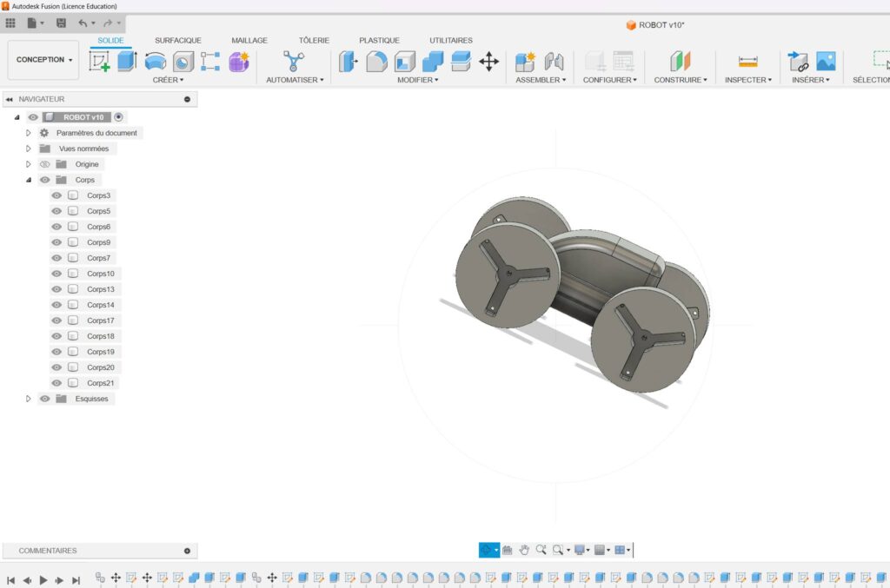Image resolution: width=890 pixels, height=588 pixels.
Task: Select the Extrude tool
Action: point(127,62)
